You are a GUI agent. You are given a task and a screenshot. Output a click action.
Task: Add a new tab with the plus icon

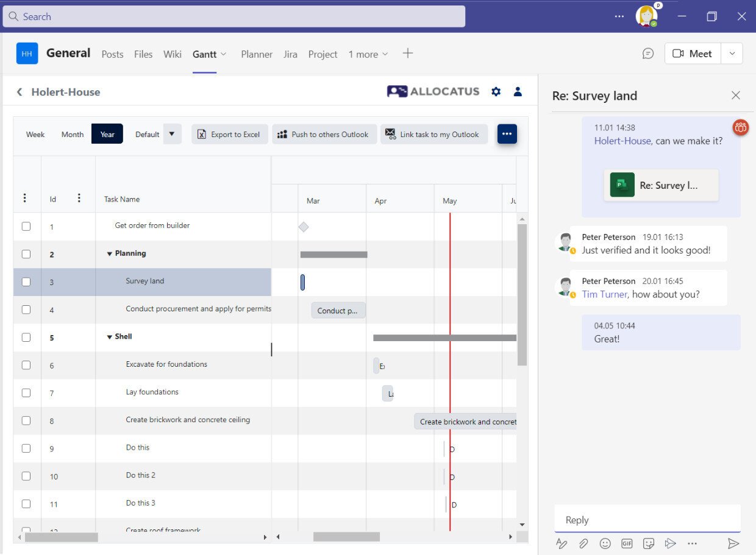408,54
